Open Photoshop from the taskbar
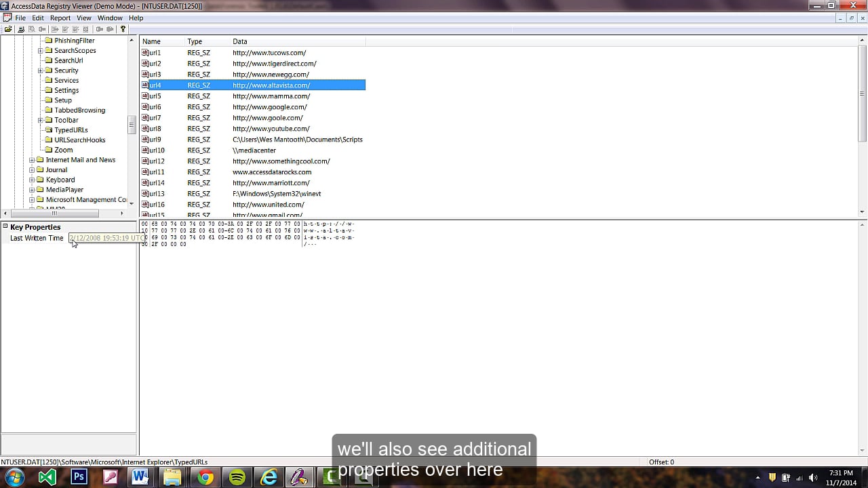Screen dimensions: 868x488 click(x=79, y=477)
